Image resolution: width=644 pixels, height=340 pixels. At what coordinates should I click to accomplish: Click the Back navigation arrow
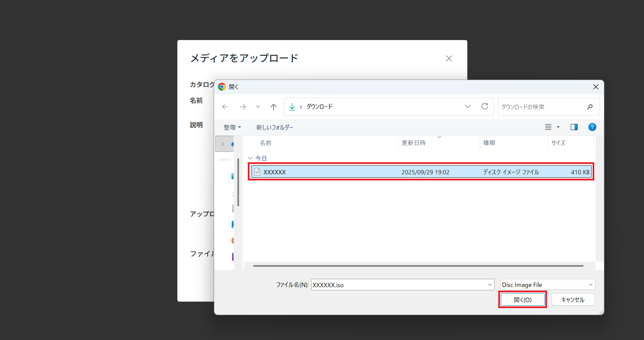pos(225,107)
